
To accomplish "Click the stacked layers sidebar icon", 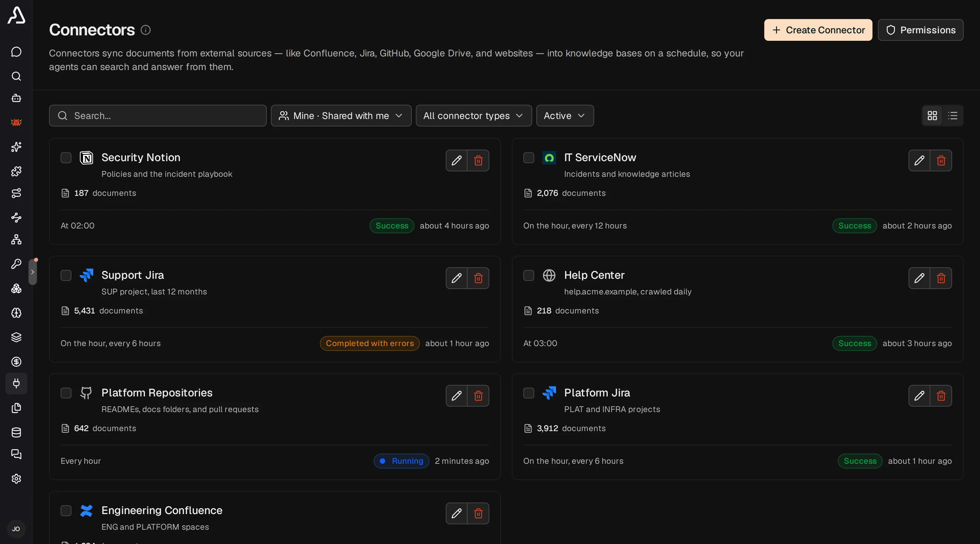I will point(16,337).
